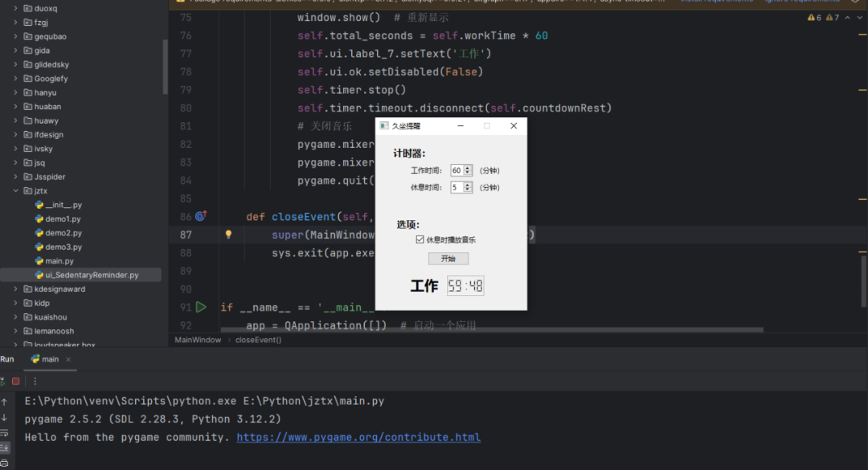Decrease 工作时间 using the down stepper arrow
This screenshot has height=470, width=868.
468,173
